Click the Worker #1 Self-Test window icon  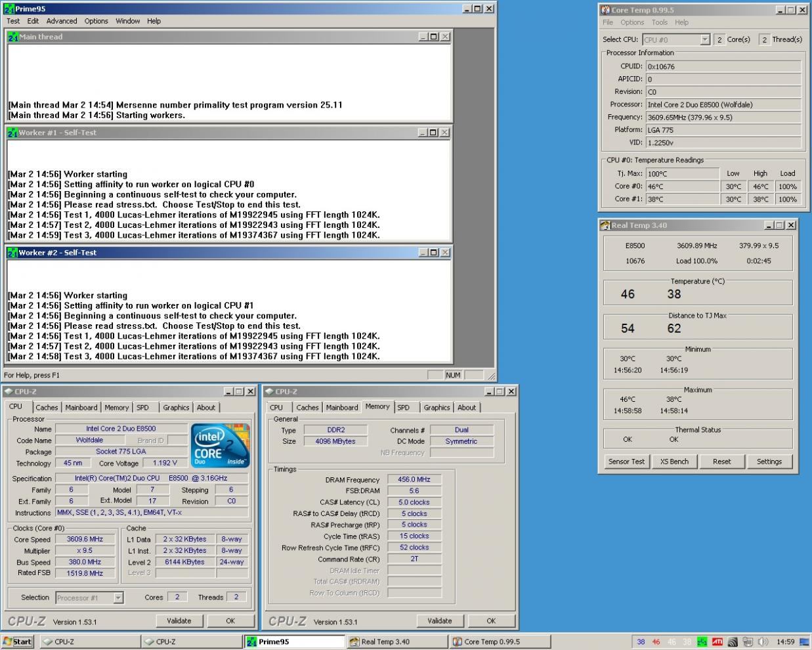pyautogui.click(x=12, y=133)
